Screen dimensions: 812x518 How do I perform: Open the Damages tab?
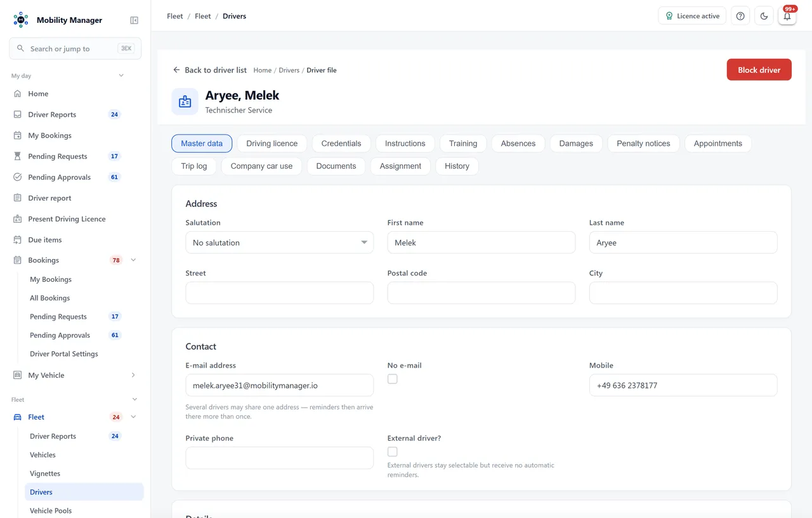[576, 143]
